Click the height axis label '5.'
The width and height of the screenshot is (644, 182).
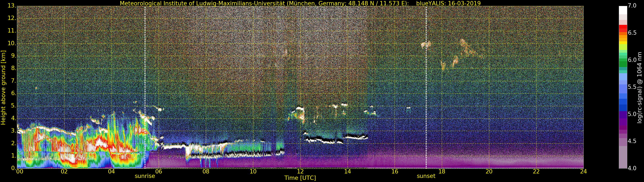tap(14, 106)
